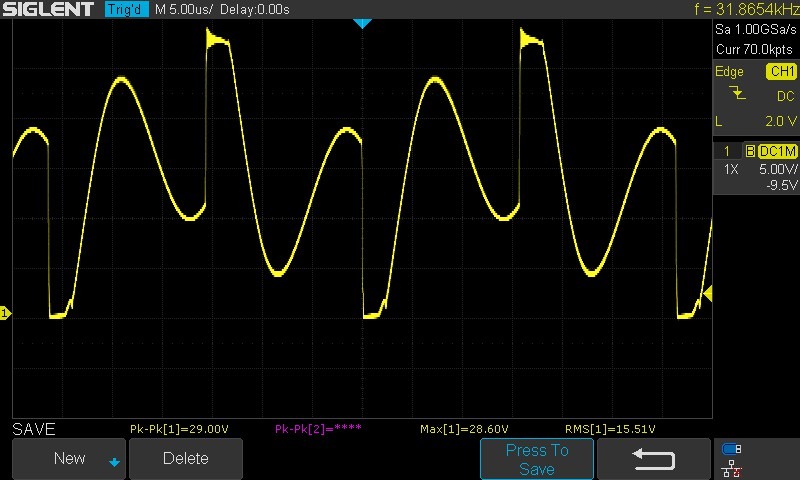Click the blue trigger position marker at top
The image size is (800, 480).
pyautogui.click(x=362, y=23)
